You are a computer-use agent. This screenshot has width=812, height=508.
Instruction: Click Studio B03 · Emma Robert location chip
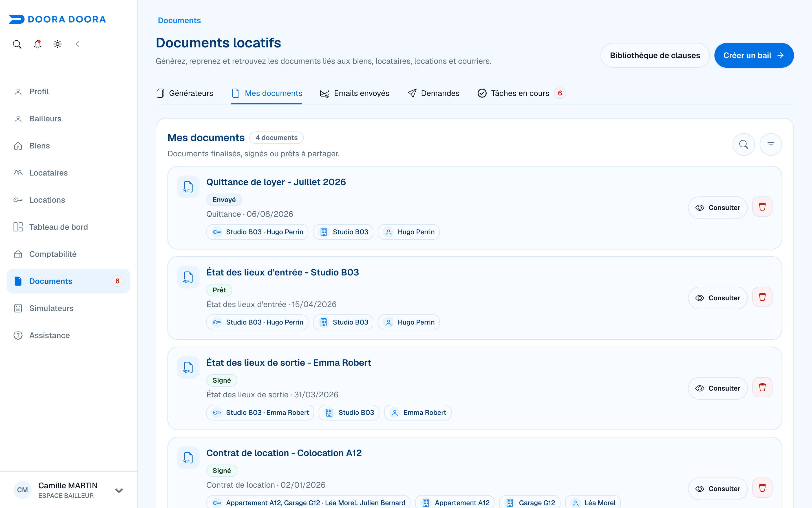click(260, 413)
